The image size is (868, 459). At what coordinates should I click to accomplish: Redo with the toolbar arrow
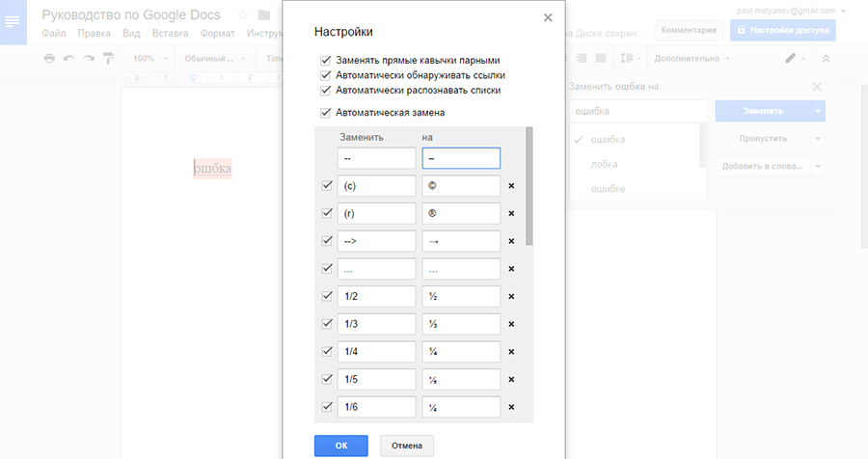point(89,58)
